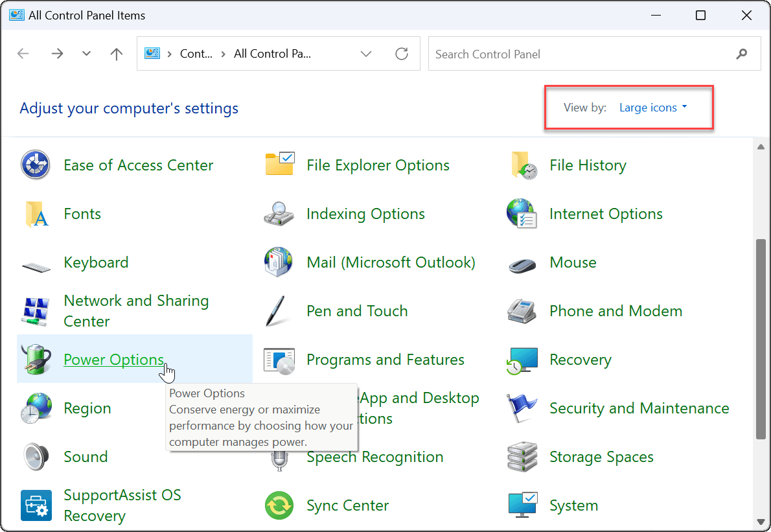
Task: Open the address bar history chevron
Action: [366, 54]
